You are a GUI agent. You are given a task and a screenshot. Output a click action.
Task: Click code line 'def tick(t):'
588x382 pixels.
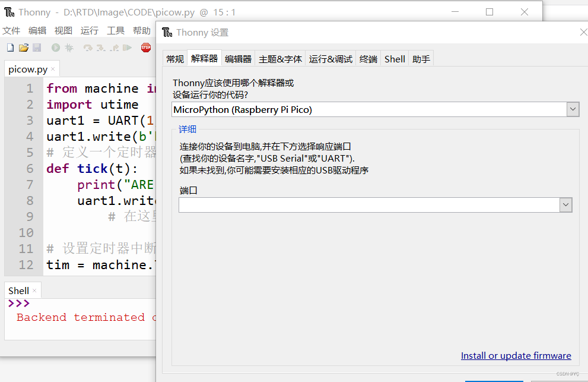(92, 169)
